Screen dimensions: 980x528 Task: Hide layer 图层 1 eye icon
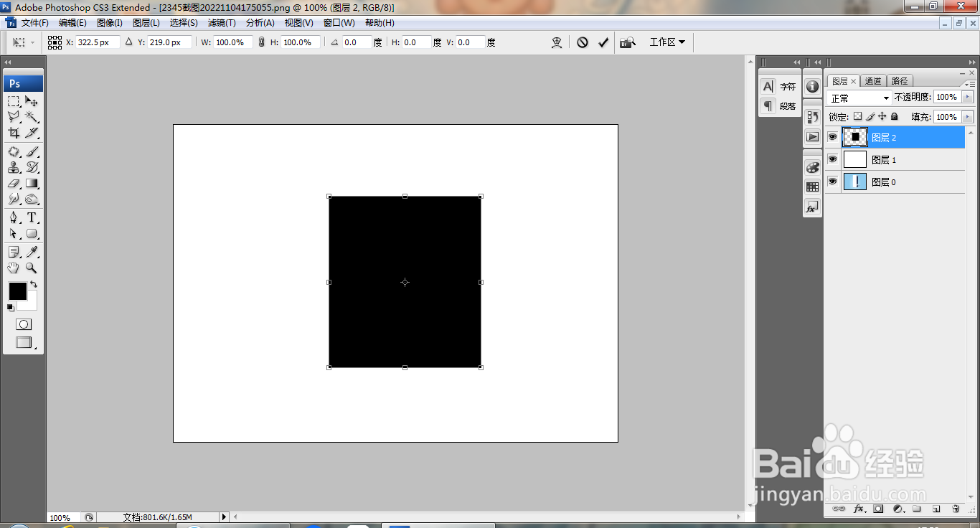pyautogui.click(x=832, y=159)
